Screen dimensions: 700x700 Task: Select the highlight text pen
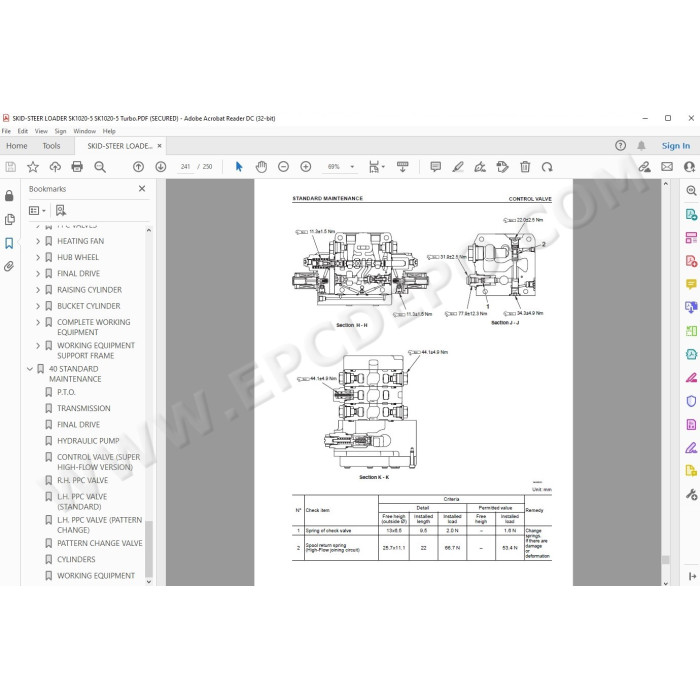[458, 167]
